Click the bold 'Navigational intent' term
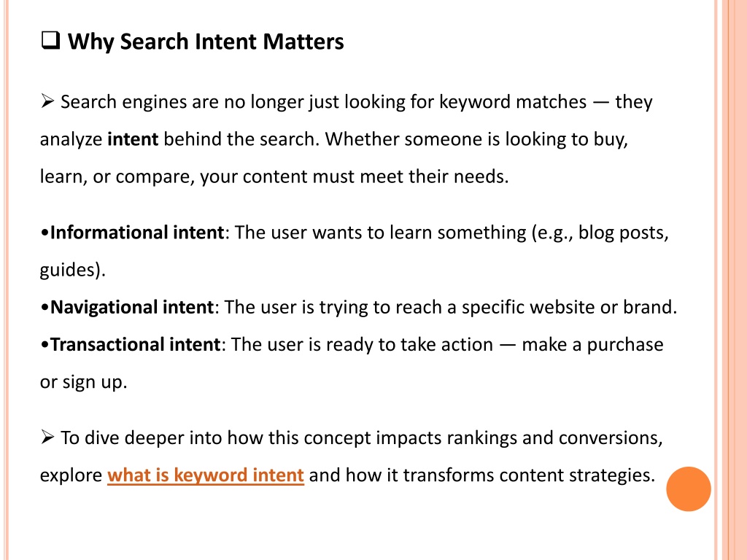The height and width of the screenshot is (560, 747). pyautogui.click(x=132, y=307)
